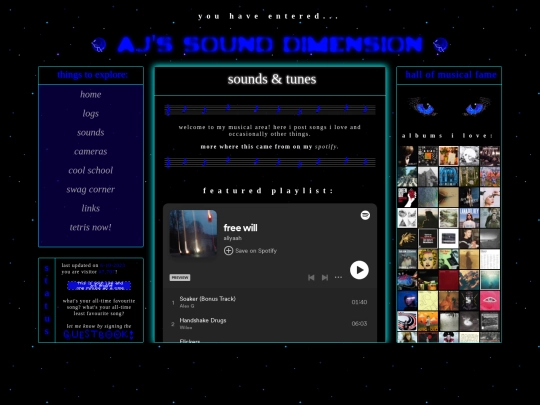The width and height of the screenshot is (540, 405).
Task: Open the cool school link
Action: 91,170
